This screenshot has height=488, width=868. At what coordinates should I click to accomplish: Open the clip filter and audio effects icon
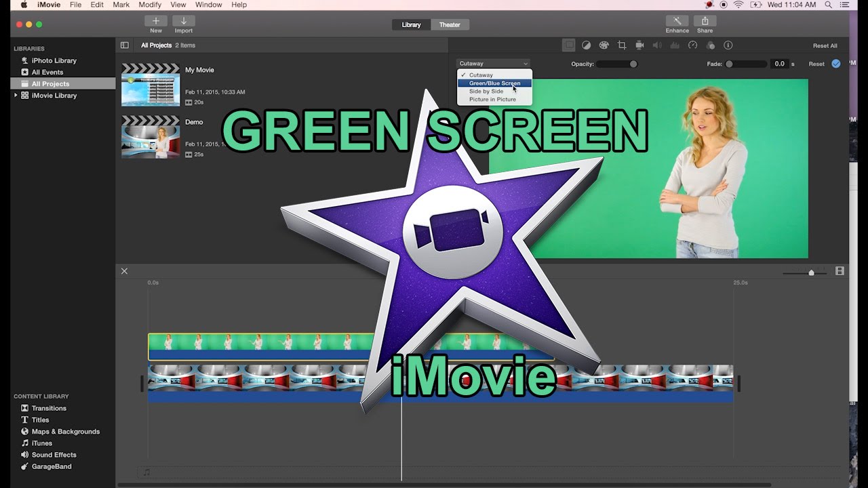click(711, 45)
